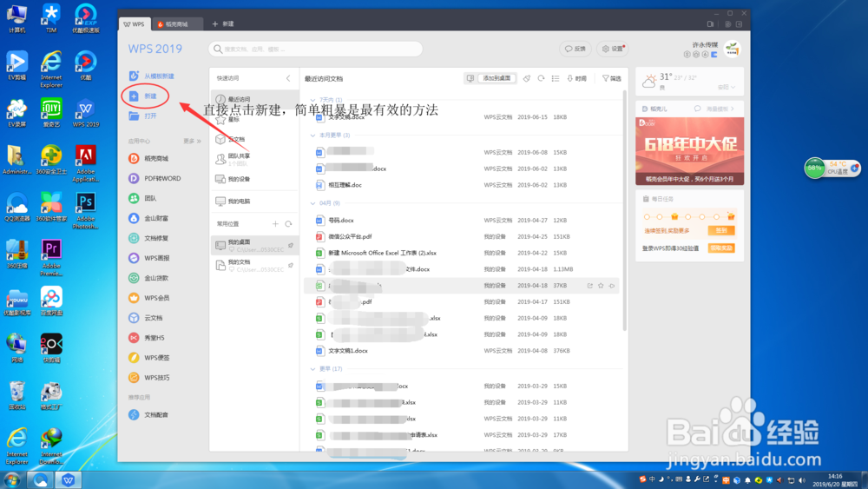Select 我的电脑 in quick access
The image size is (868, 489).
click(254, 201)
